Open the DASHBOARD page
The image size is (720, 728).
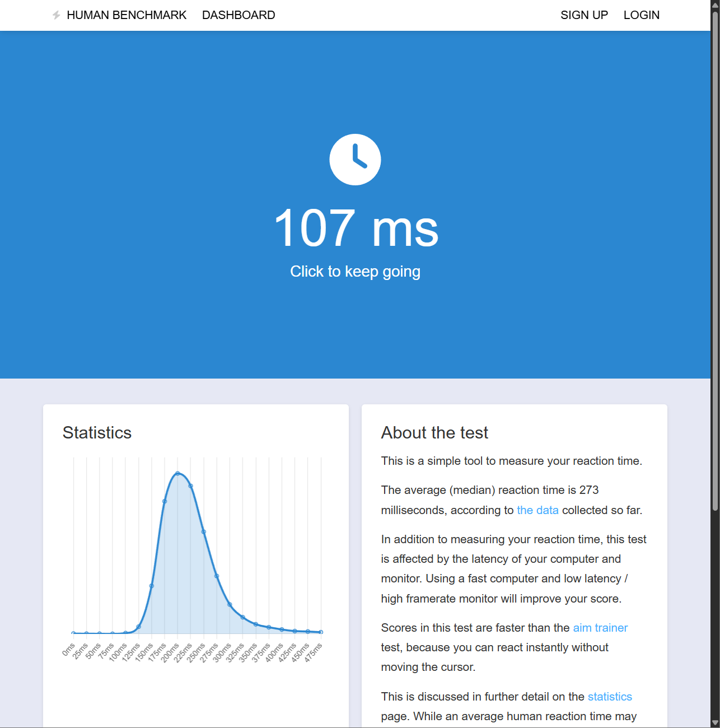239,15
